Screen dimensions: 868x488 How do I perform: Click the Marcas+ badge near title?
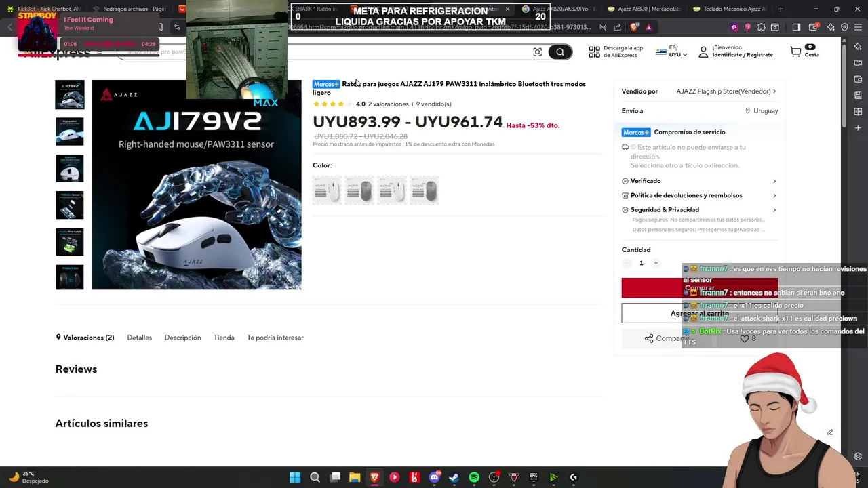click(326, 84)
